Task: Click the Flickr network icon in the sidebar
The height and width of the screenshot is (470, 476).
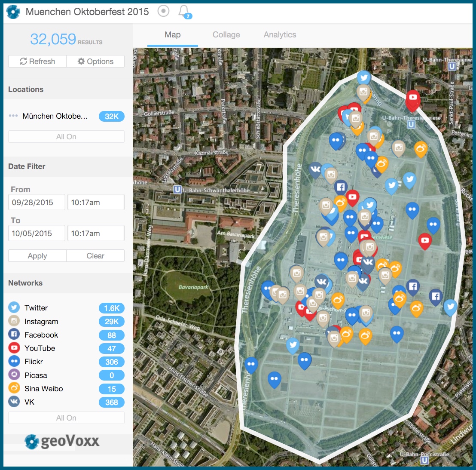Action: click(x=14, y=361)
